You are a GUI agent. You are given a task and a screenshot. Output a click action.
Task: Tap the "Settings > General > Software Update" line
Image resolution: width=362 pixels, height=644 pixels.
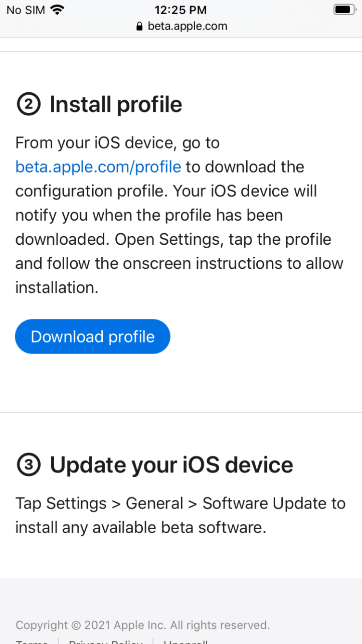click(180, 504)
